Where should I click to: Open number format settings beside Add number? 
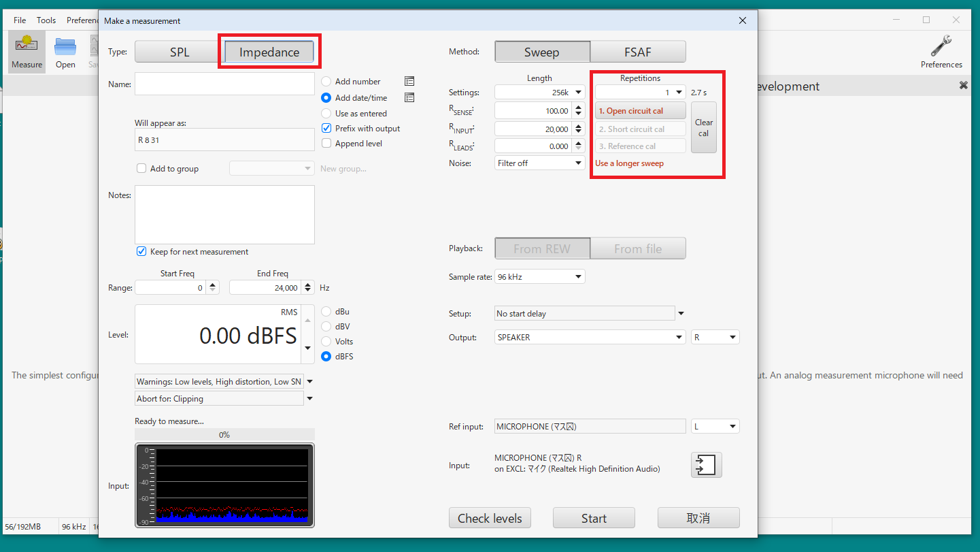(409, 81)
